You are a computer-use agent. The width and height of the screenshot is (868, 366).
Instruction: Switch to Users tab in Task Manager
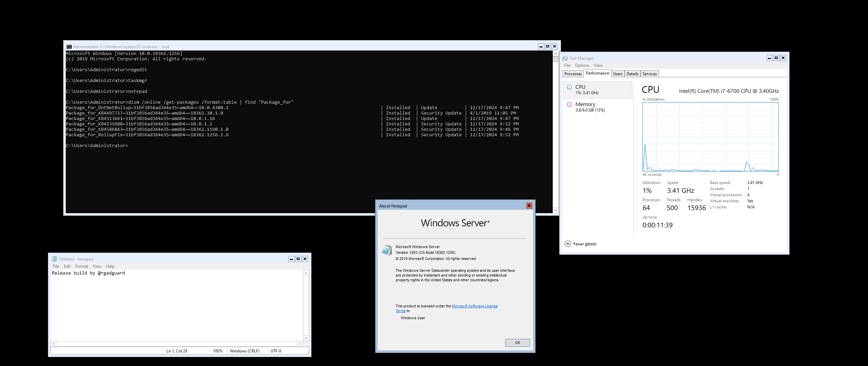tap(618, 74)
